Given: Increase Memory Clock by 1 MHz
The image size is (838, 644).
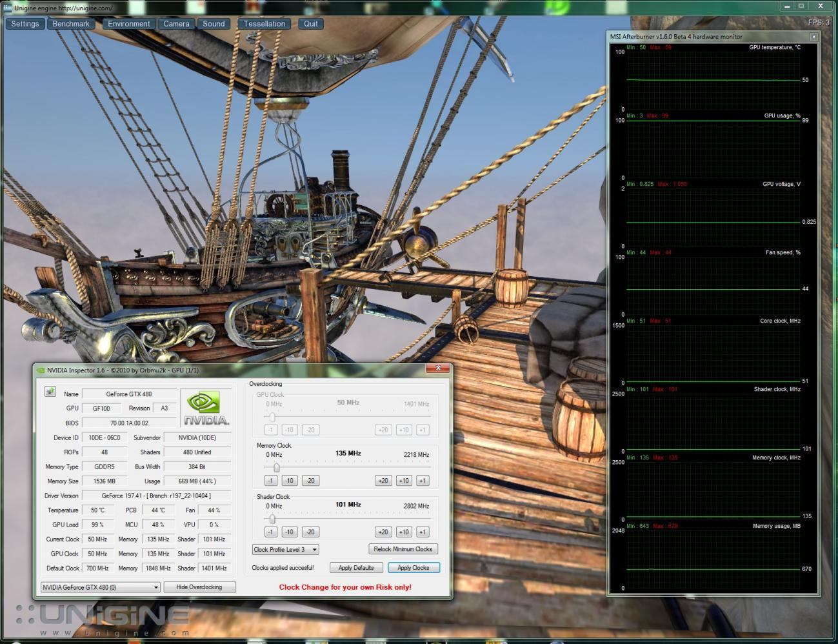Looking at the screenshot, I should coord(423,481).
